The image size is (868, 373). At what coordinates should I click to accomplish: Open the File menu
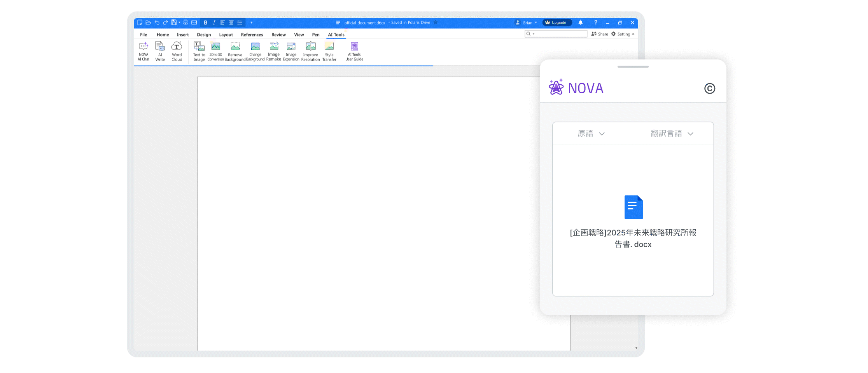pyautogui.click(x=143, y=35)
